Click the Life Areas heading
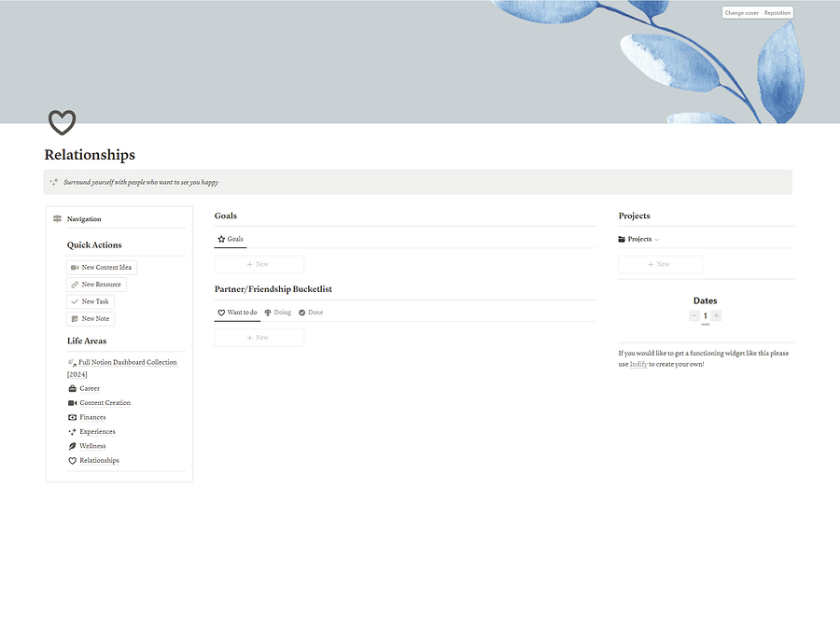The height and width of the screenshot is (641, 840). [x=87, y=341]
